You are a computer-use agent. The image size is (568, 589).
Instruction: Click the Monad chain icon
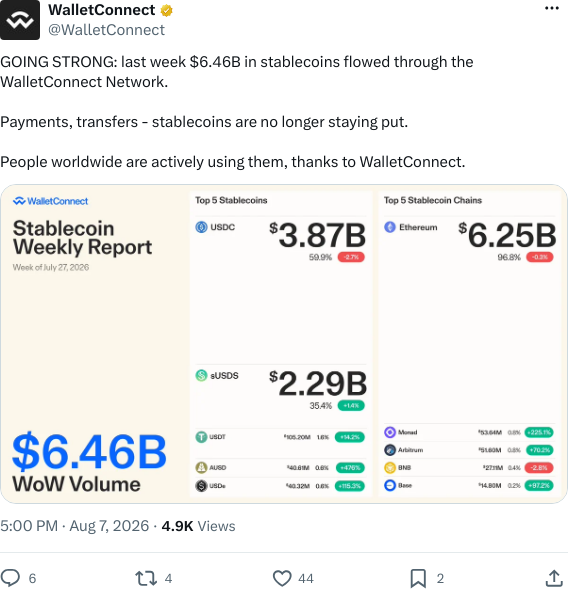point(390,432)
